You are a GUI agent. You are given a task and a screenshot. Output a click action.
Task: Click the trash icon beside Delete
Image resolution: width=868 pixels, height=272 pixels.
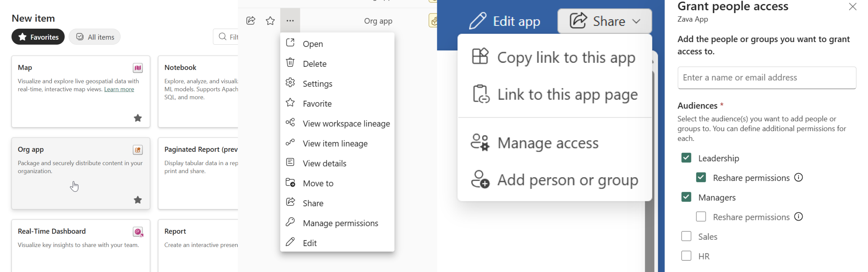[290, 63]
